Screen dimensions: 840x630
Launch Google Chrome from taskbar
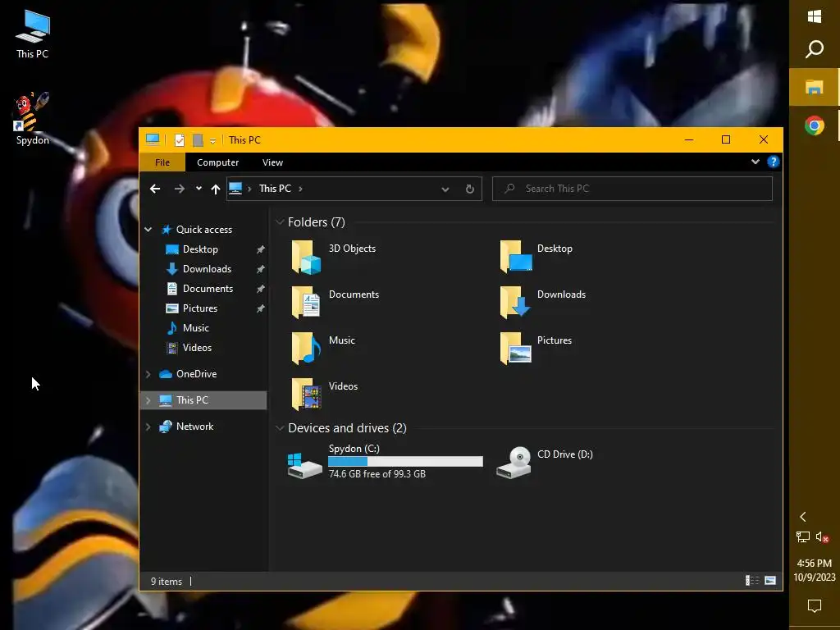point(815,126)
